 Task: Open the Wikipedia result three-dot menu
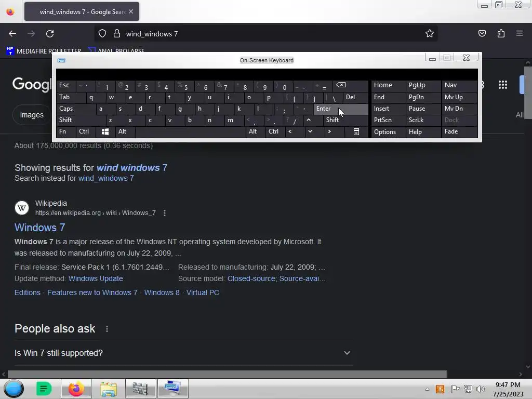pyautogui.click(x=165, y=213)
